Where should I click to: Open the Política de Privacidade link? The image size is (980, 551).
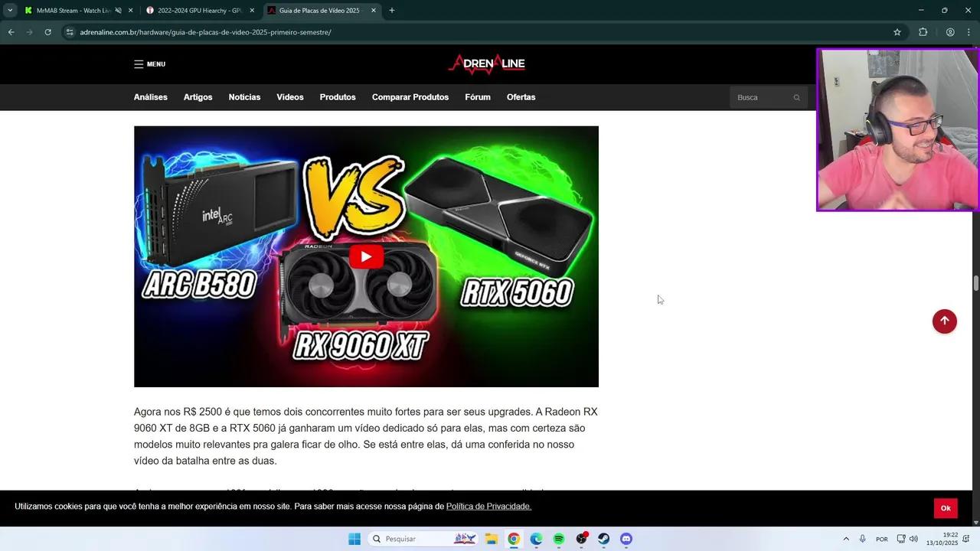point(488,507)
